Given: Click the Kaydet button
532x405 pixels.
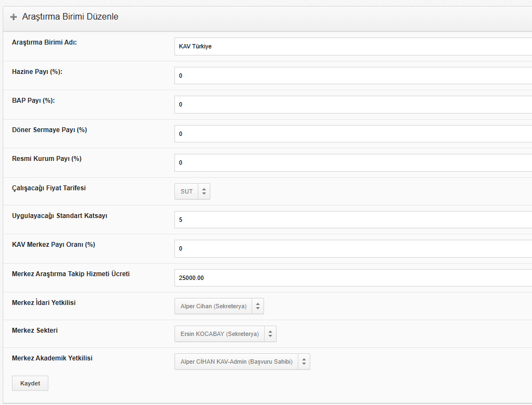Looking at the screenshot, I should click(30, 383).
